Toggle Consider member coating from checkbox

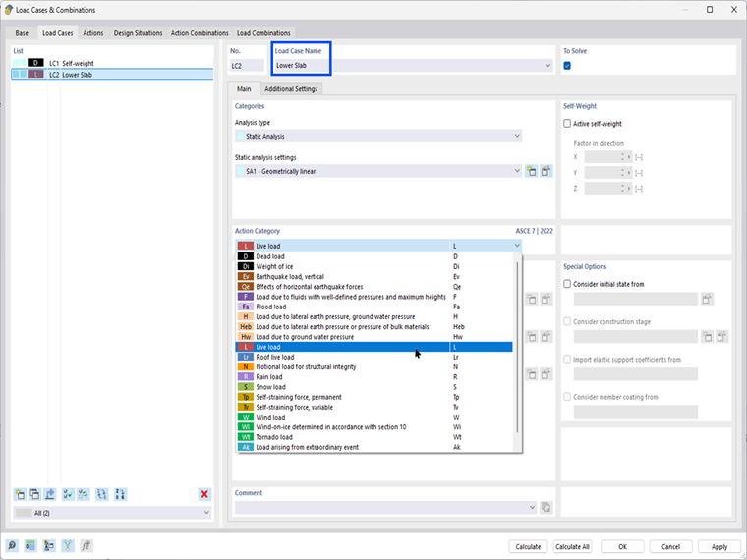(x=567, y=397)
